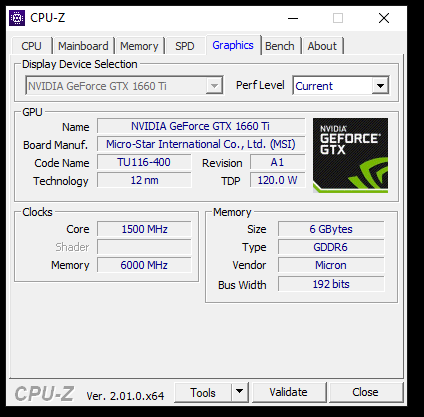Open the Perf Level dropdown arrow
The height and width of the screenshot is (417, 424).
click(x=380, y=86)
